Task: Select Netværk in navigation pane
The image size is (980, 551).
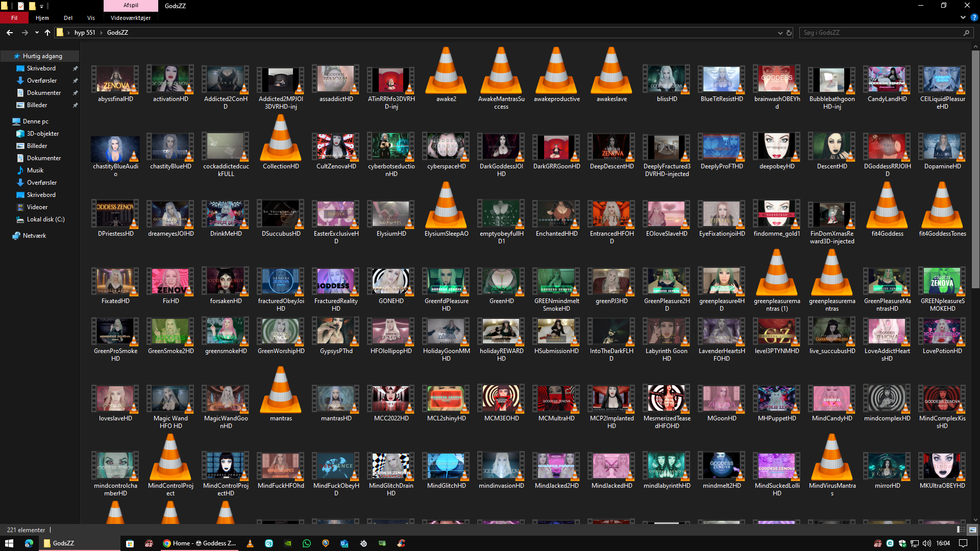Action: point(34,236)
